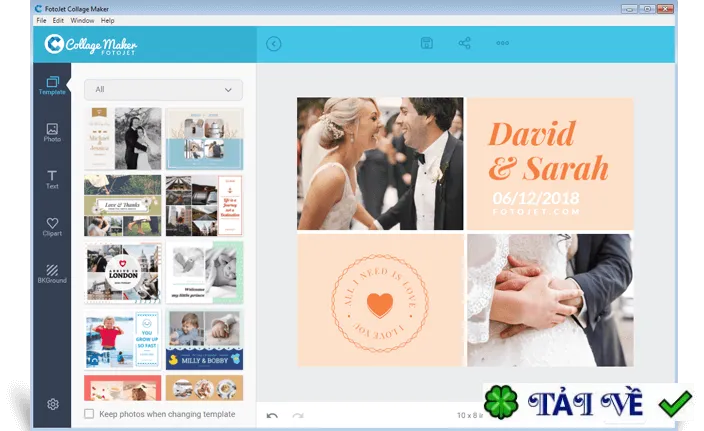Open the settings gear in the sidebar
This screenshot has height=431, width=704.
(x=53, y=404)
